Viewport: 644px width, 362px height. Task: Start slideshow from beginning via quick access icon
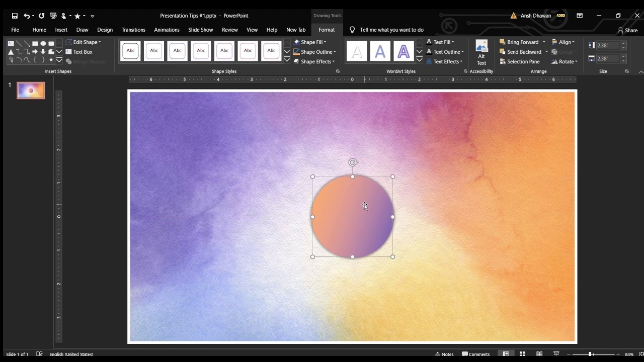53,16
